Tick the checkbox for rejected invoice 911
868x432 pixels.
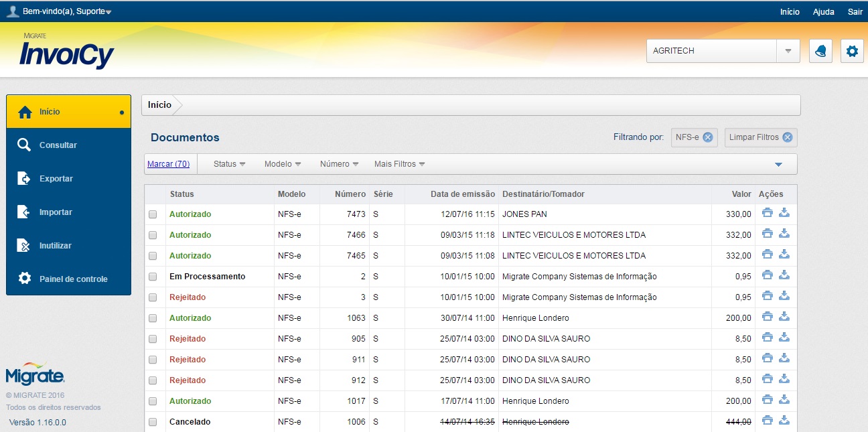pyautogui.click(x=153, y=360)
